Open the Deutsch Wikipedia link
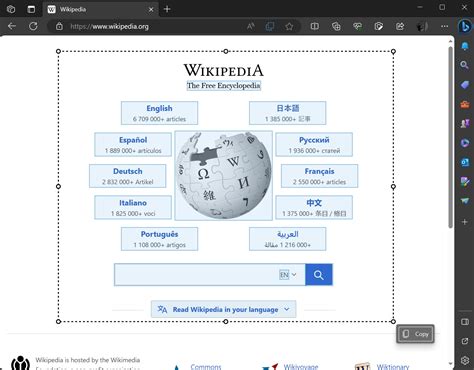The width and height of the screenshot is (474, 370). click(128, 176)
